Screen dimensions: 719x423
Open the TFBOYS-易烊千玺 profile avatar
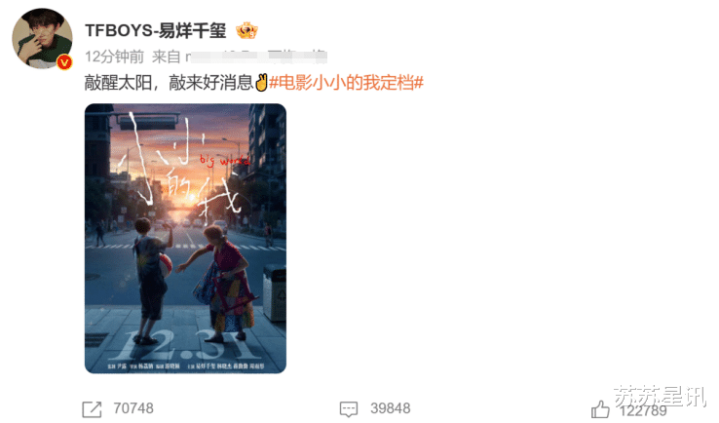click(x=42, y=39)
